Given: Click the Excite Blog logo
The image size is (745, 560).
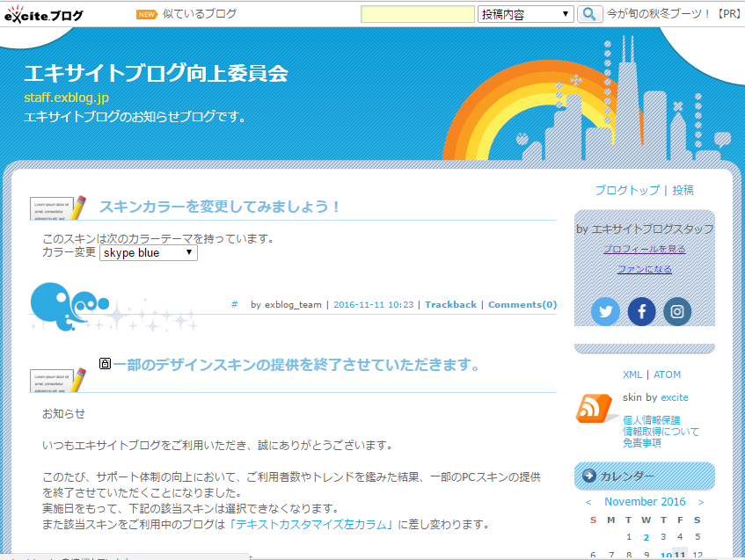Looking at the screenshot, I should 44,14.
